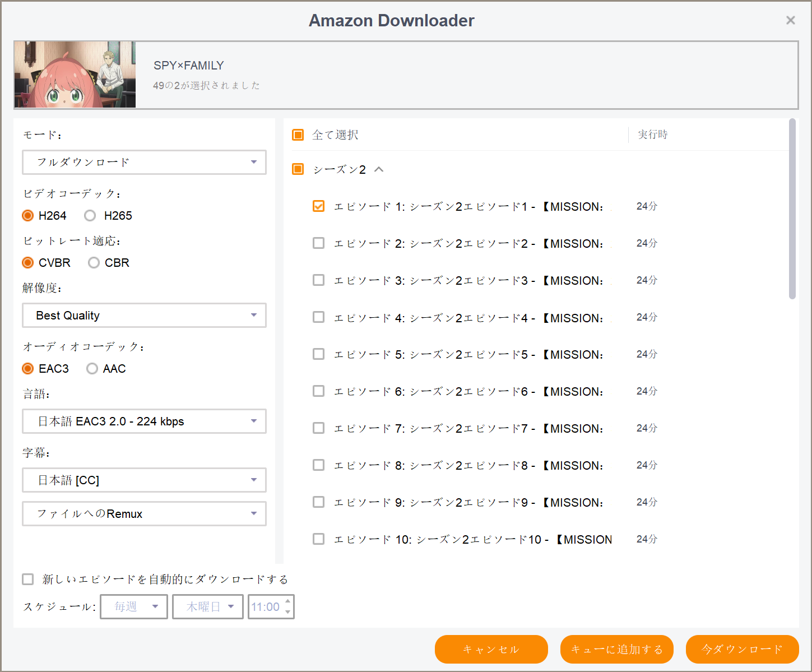Open the 日本語 [CC] subtitle dropdown
Screen dimensions: 812x672
[144, 480]
